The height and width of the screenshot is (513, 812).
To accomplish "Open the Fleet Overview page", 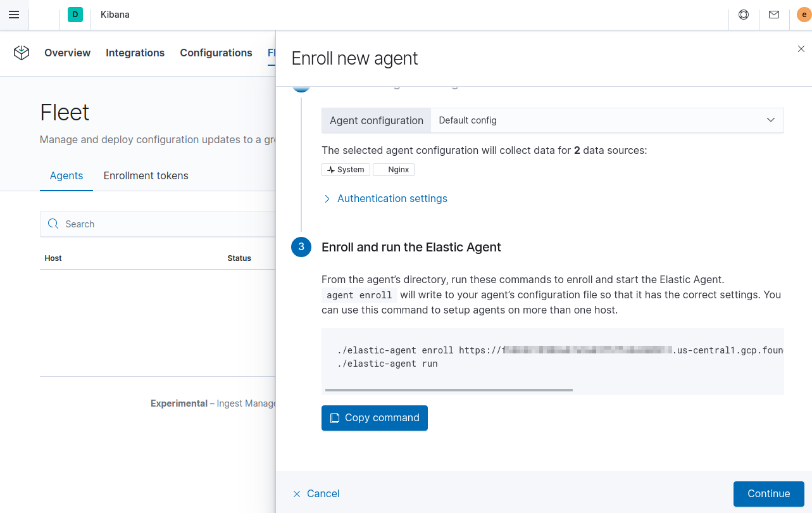I will [67, 53].
